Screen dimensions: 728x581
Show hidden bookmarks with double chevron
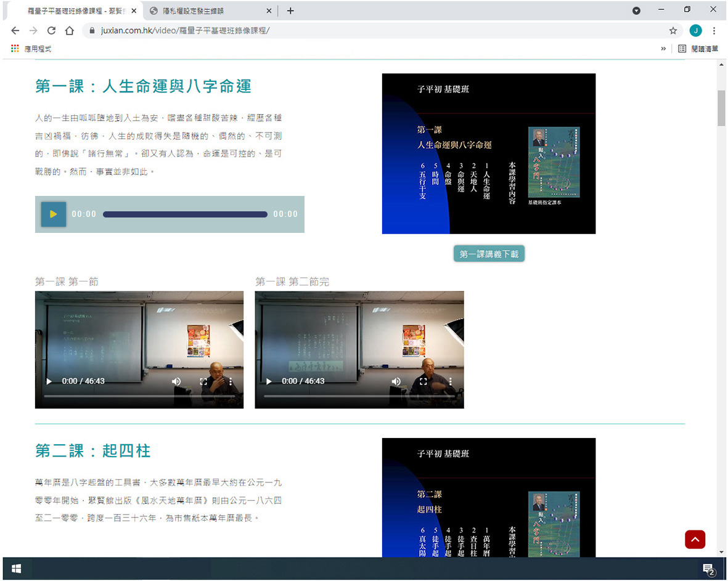pyautogui.click(x=663, y=49)
